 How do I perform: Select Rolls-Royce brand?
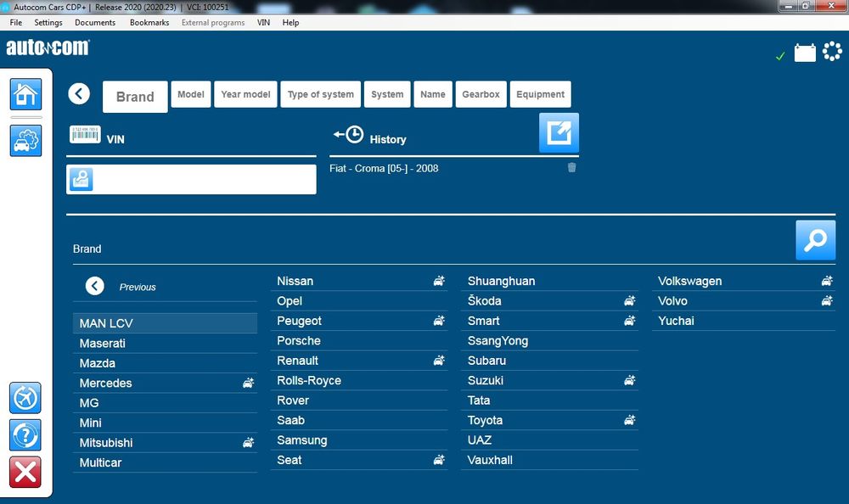pyautogui.click(x=359, y=381)
